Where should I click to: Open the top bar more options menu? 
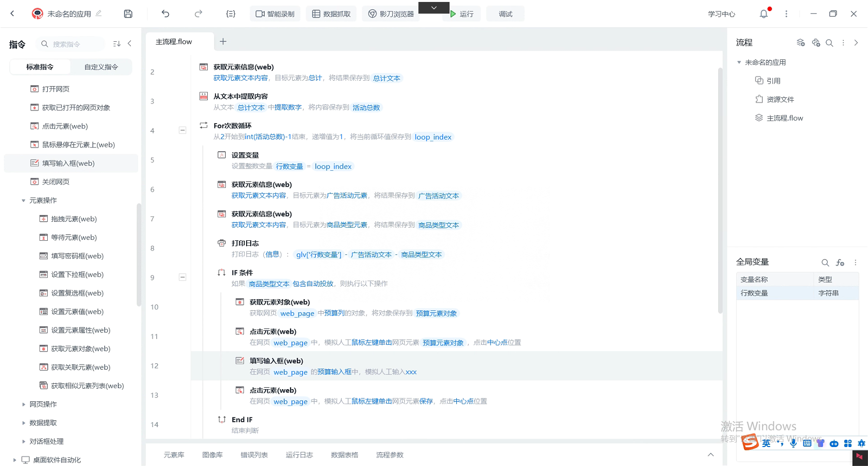(786, 14)
